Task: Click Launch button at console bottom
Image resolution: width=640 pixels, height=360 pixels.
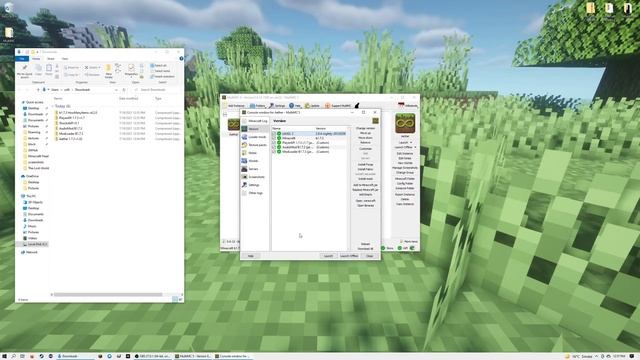Action: coord(329,256)
